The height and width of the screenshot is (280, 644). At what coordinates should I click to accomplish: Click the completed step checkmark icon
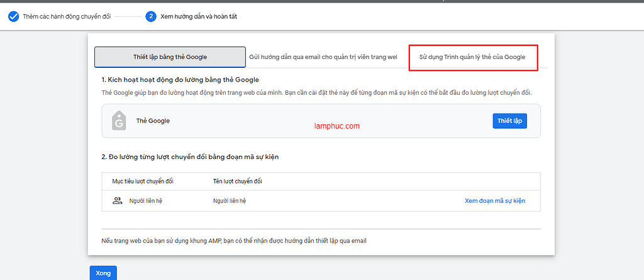coord(14,16)
